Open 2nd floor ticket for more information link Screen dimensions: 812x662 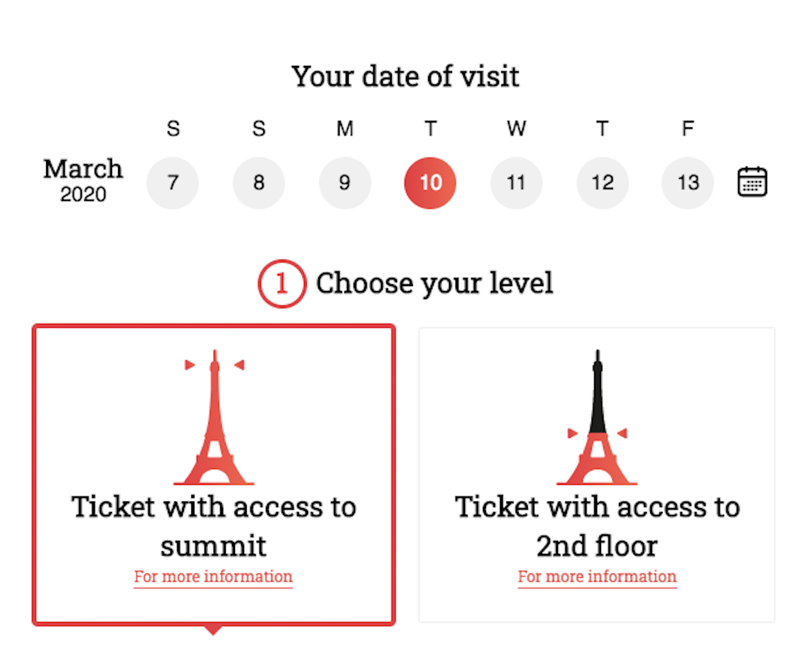pyautogui.click(x=597, y=576)
